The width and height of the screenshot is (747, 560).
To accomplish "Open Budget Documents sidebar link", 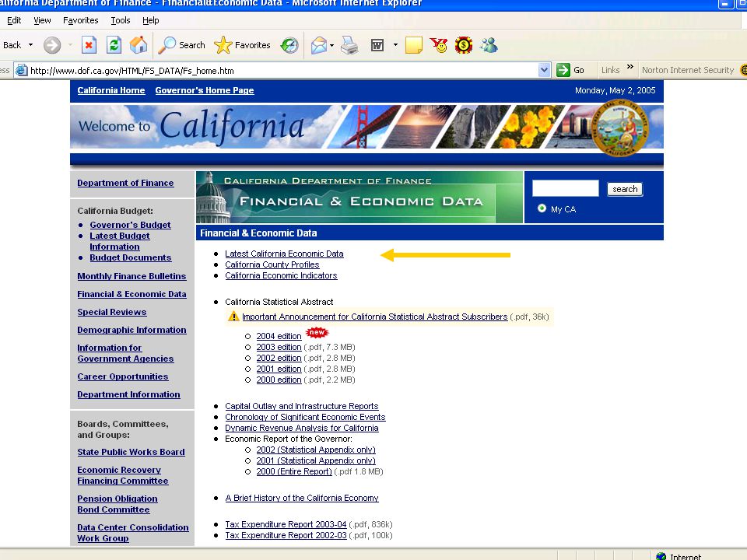I will [x=131, y=257].
